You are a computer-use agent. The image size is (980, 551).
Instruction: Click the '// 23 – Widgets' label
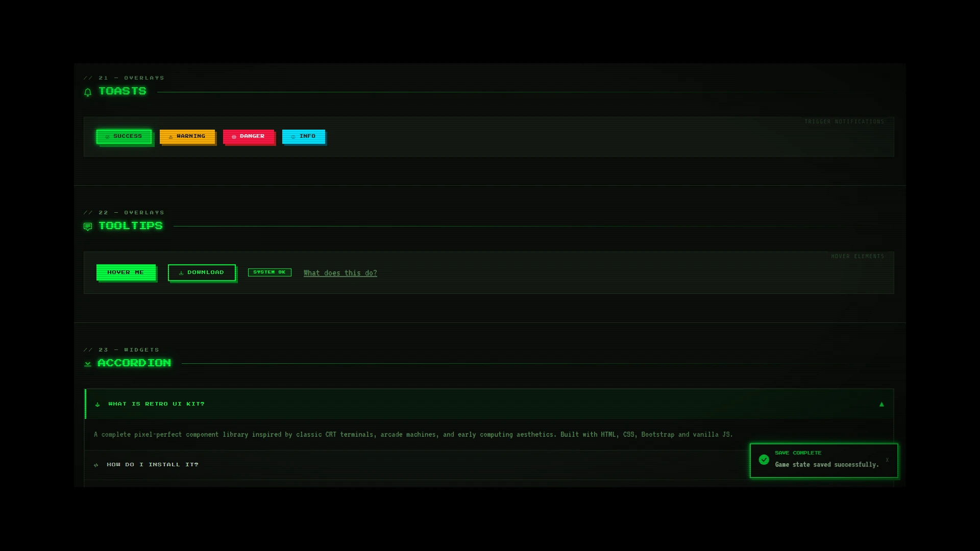tap(121, 350)
